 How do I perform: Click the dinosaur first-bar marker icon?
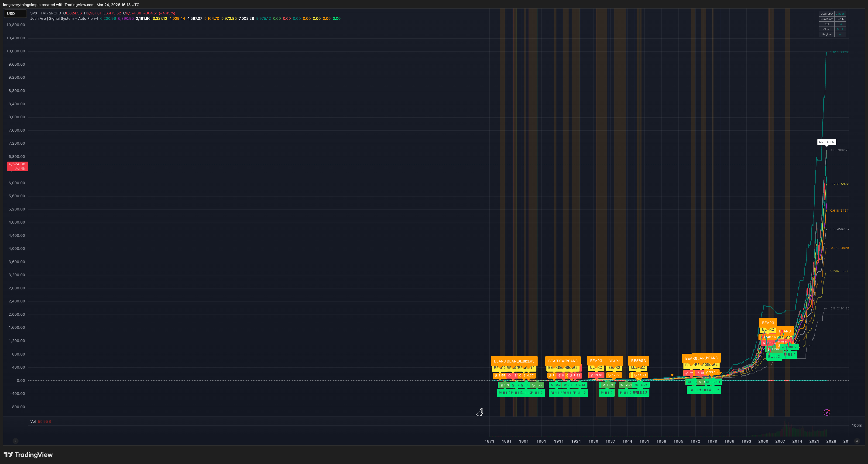(x=479, y=412)
